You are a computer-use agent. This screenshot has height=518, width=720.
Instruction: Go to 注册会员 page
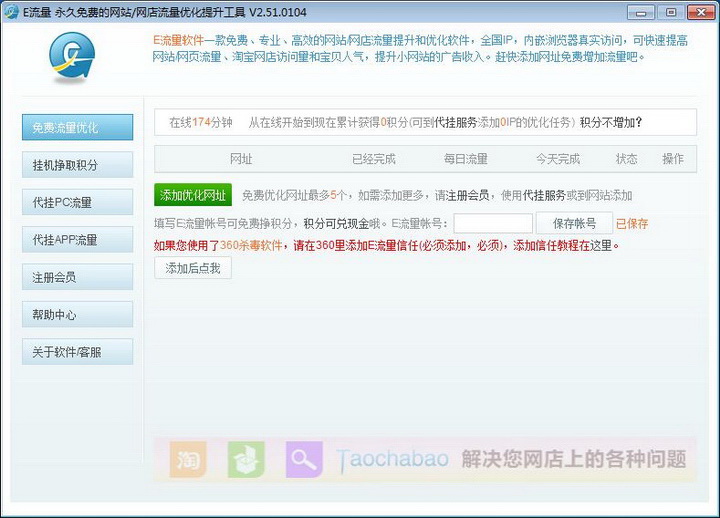point(78,277)
